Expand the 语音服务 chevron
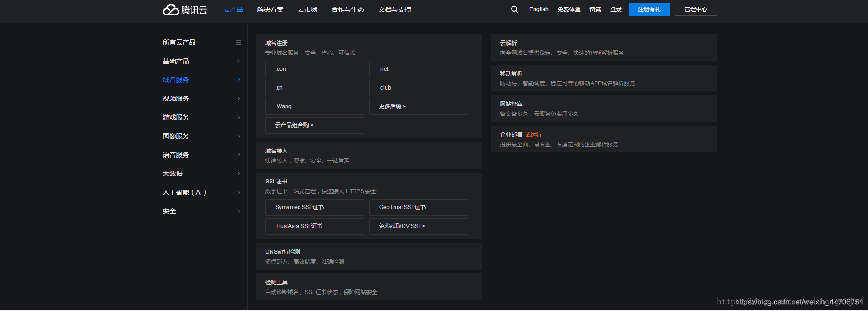 [x=239, y=155]
